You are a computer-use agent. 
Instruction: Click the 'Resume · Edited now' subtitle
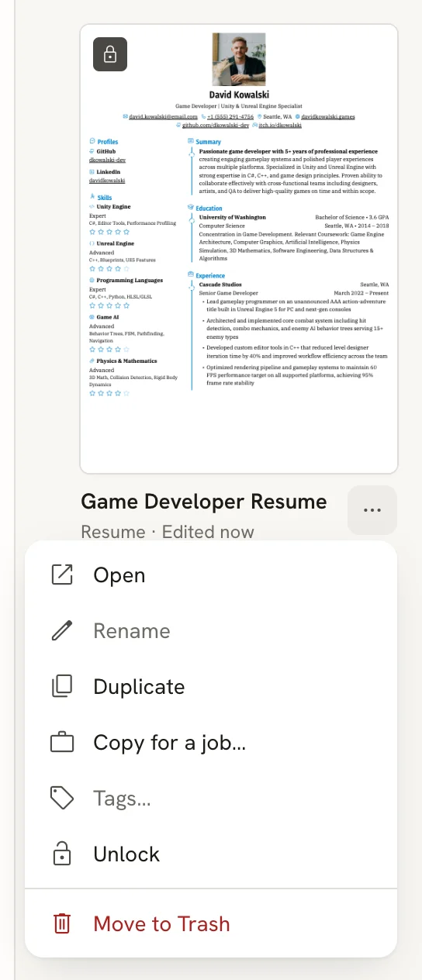pyautogui.click(x=168, y=532)
